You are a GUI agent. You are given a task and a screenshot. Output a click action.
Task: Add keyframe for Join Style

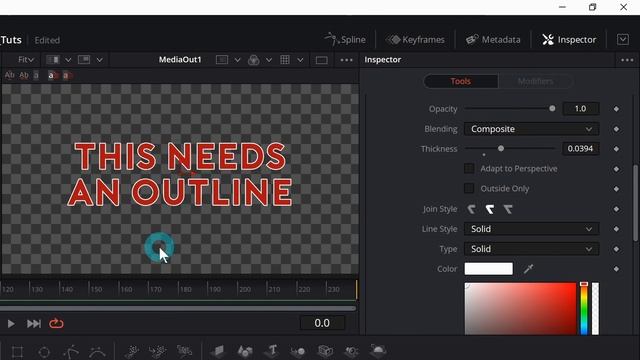(x=616, y=209)
